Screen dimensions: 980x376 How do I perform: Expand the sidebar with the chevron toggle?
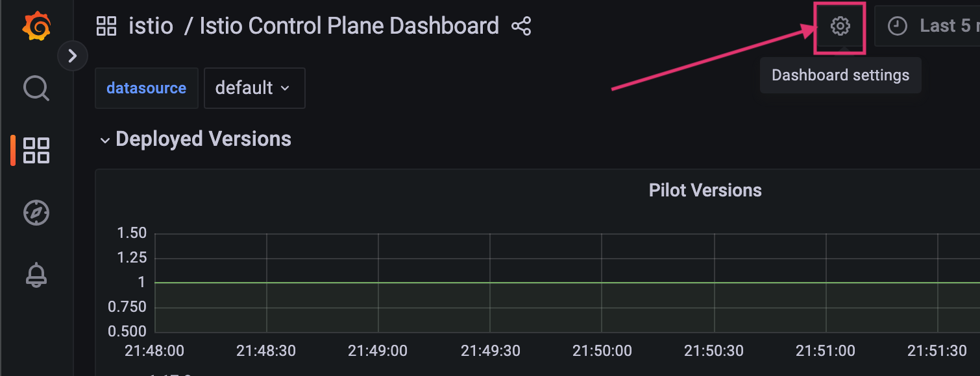[73, 56]
